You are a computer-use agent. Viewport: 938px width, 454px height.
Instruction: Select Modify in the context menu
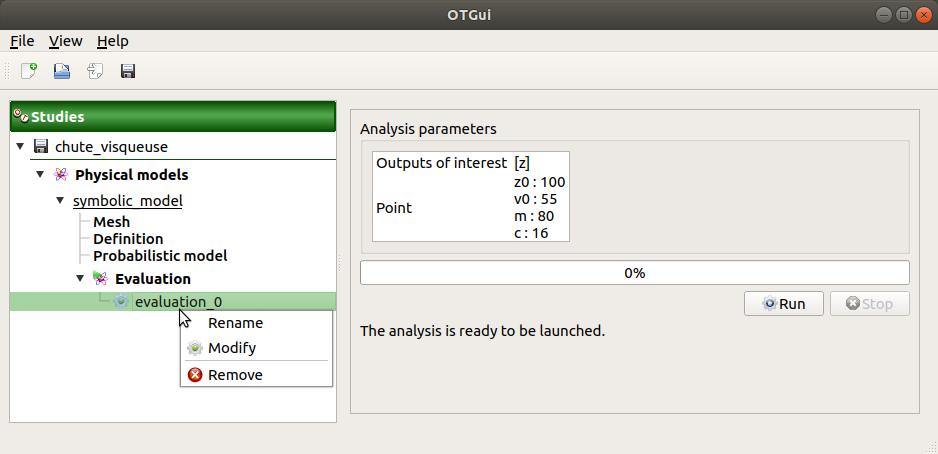[x=232, y=348]
